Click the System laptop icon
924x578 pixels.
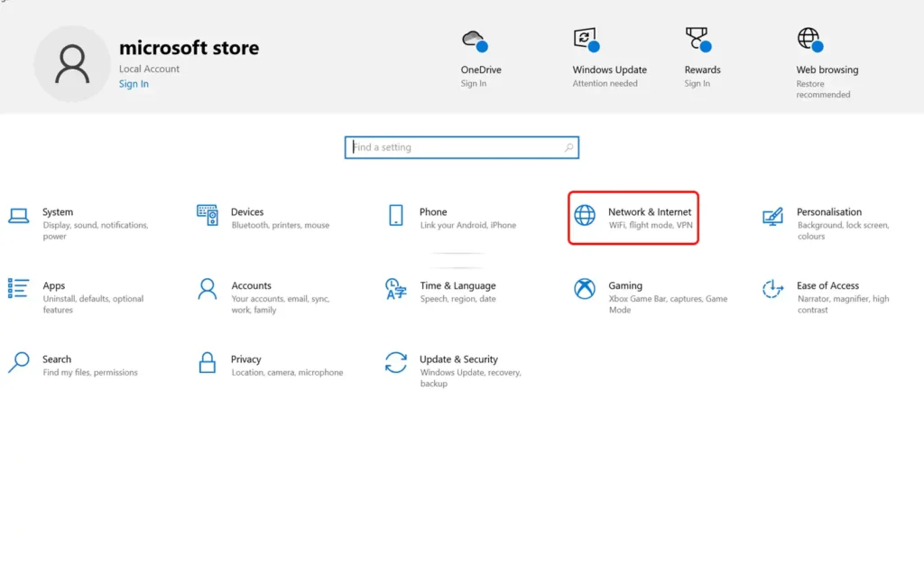click(19, 216)
